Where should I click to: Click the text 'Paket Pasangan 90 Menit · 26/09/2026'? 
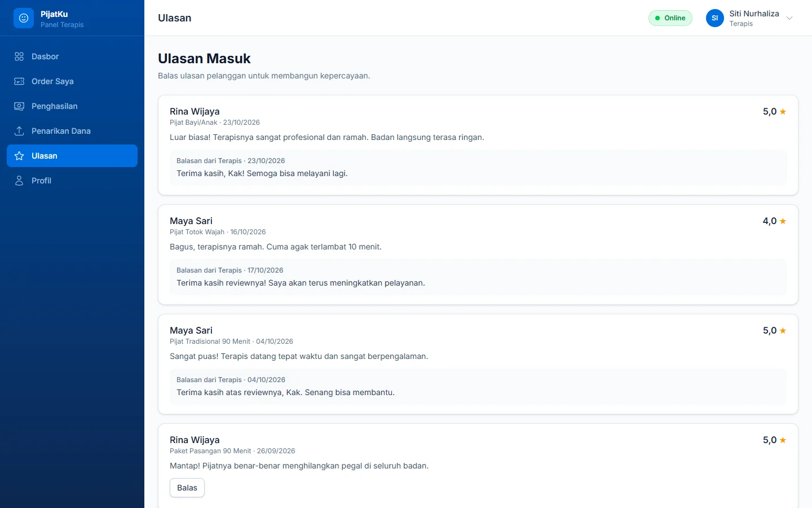pos(232,451)
